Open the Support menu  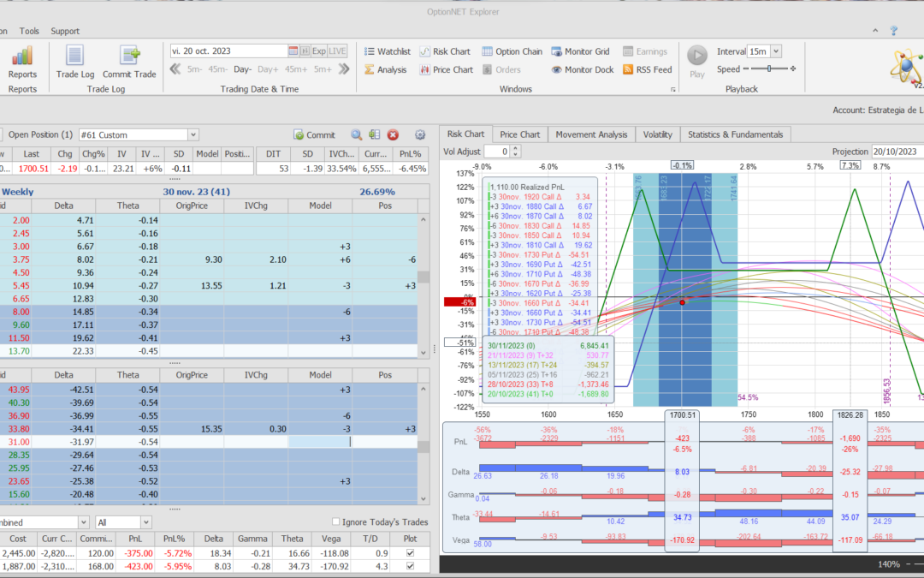pos(65,31)
